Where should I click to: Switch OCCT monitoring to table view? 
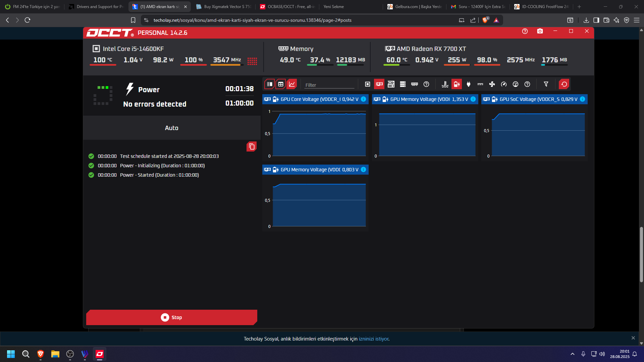pos(281,84)
